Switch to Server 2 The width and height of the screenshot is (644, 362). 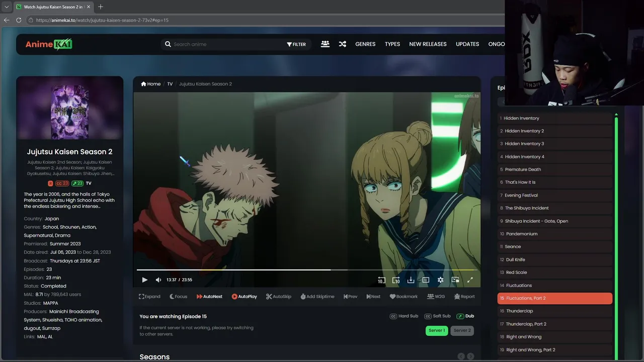point(462,330)
